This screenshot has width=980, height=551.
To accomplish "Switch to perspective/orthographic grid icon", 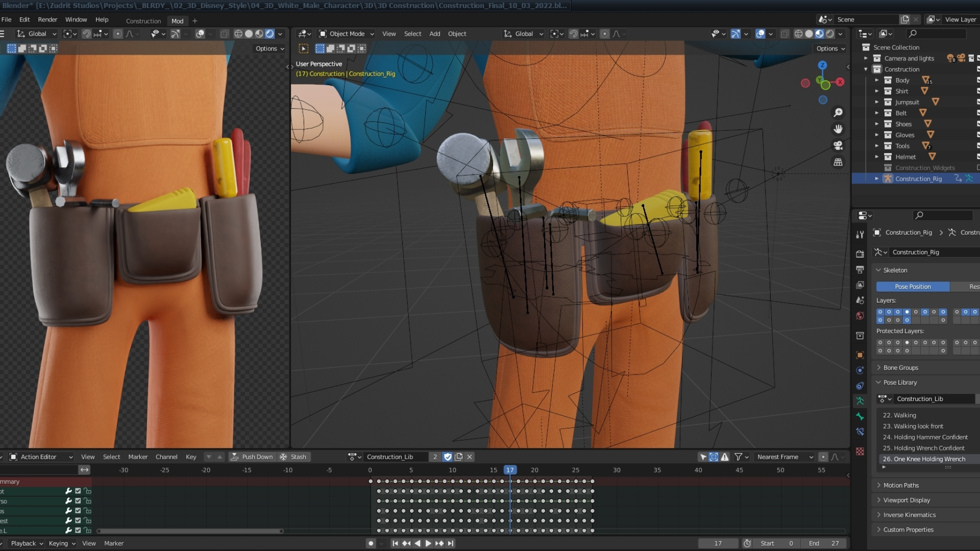I will [838, 162].
